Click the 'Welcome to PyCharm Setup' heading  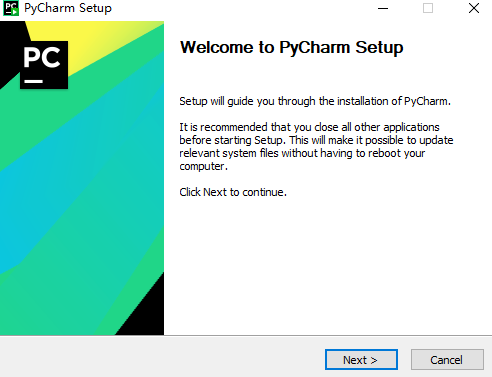coord(292,47)
